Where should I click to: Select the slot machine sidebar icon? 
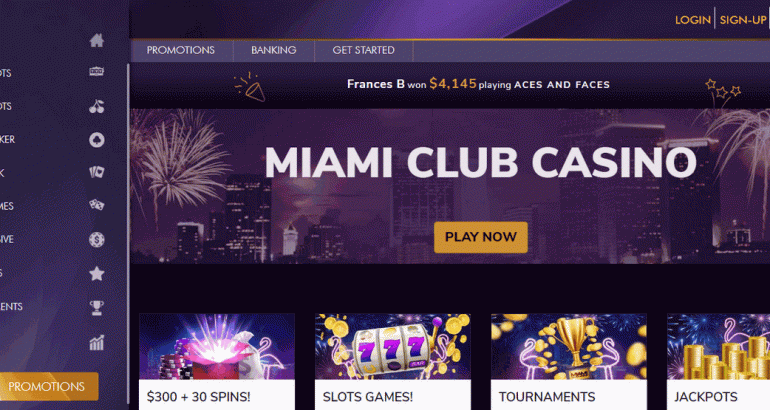pyautogui.click(x=97, y=72)
